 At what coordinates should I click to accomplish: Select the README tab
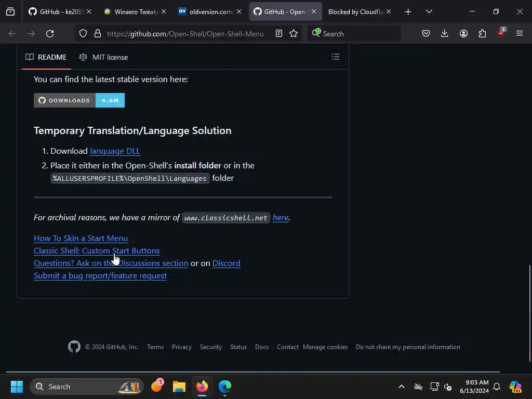[46, 57]
